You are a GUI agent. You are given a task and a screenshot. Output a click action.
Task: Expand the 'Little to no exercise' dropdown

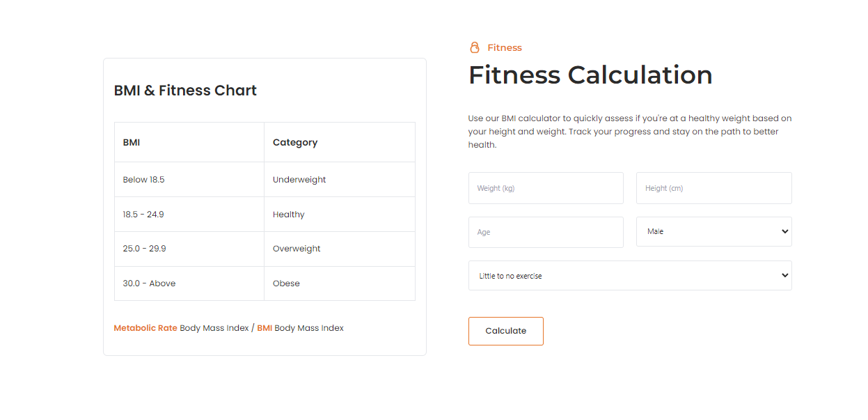630,276
